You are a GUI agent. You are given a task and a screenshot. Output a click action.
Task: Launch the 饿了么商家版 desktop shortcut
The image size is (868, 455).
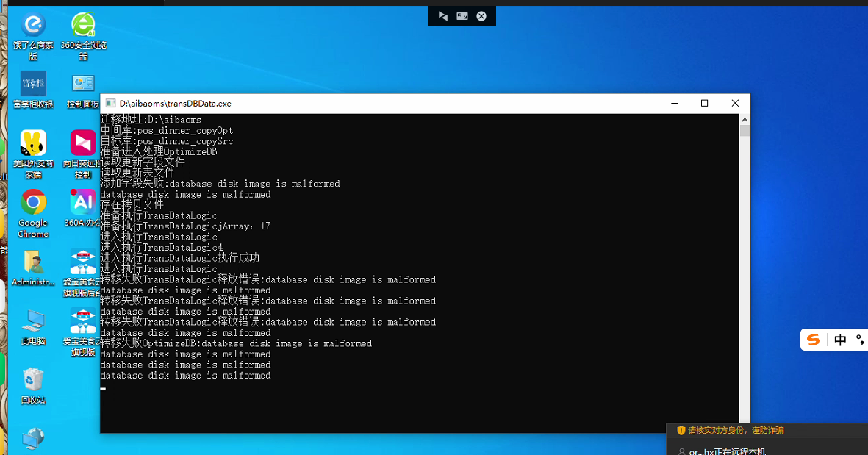click(x=33, y=26)
